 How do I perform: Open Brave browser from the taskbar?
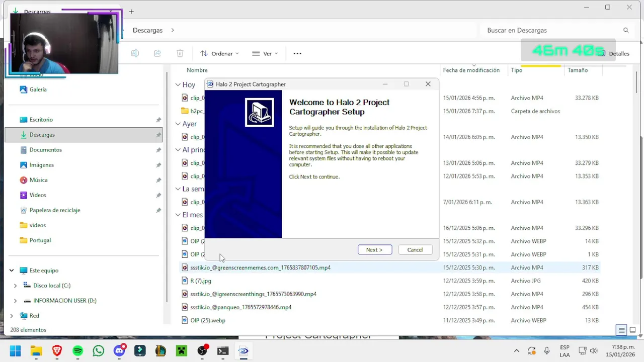(x=57, y=351)
